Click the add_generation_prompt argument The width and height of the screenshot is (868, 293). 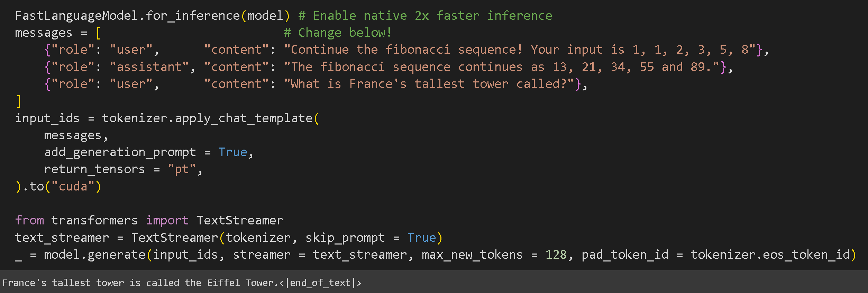click(120, 152)
